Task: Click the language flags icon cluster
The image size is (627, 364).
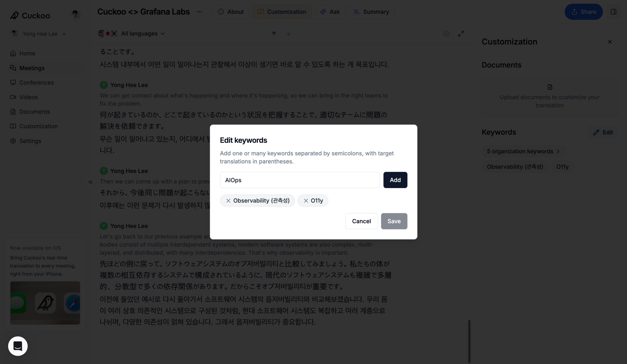Action: click(x=107, y=33)
